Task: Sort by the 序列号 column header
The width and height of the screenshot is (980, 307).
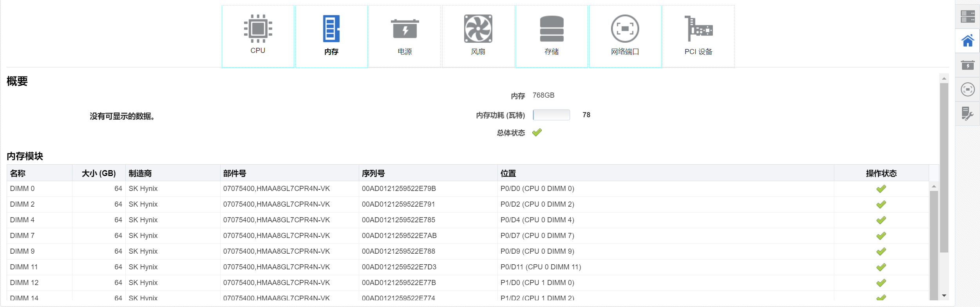Action: coord(428,173)
